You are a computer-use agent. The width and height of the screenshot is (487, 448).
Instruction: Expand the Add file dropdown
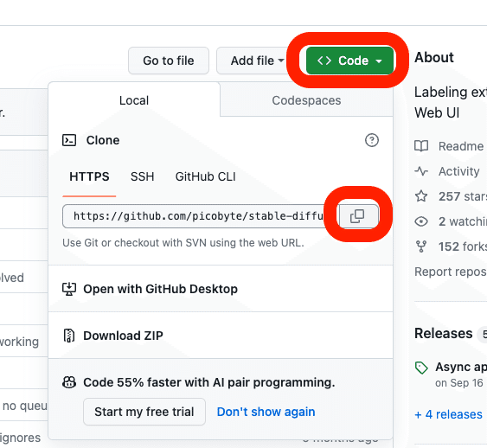click(x=258, y=61)
